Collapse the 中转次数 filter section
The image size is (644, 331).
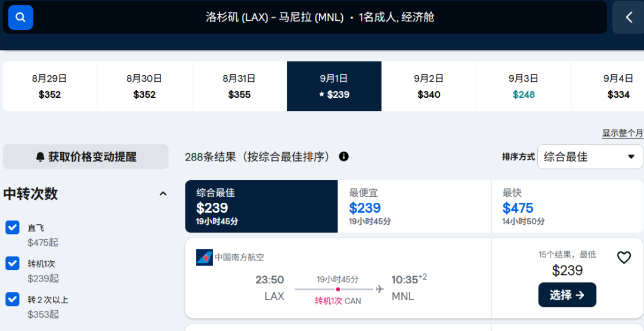[x=163, y=194]
